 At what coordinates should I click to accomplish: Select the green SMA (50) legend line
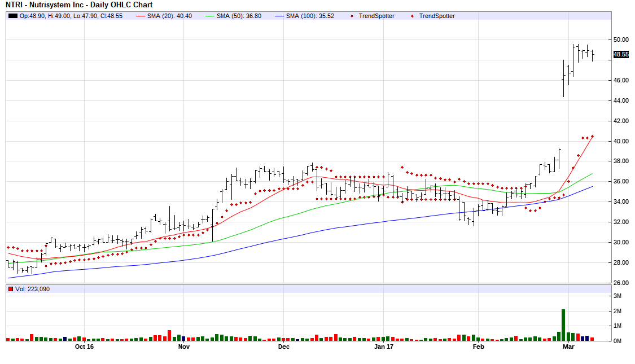tap(210, 16)
